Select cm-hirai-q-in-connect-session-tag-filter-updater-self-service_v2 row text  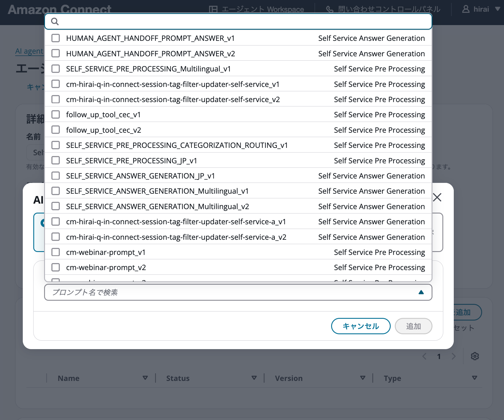(173, 99)
